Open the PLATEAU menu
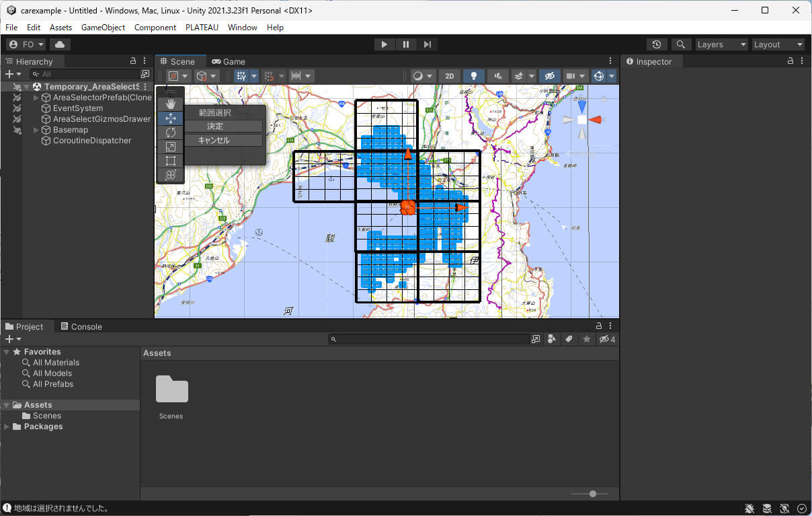Image resolution: width=812 pixels, height=516 pixels. [x=202, y=28]
